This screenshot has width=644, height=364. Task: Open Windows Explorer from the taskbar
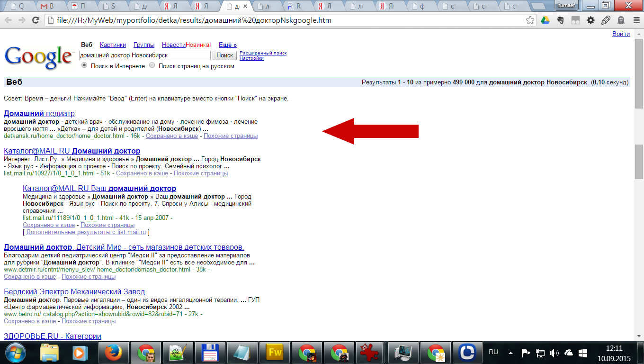[49, 353]
